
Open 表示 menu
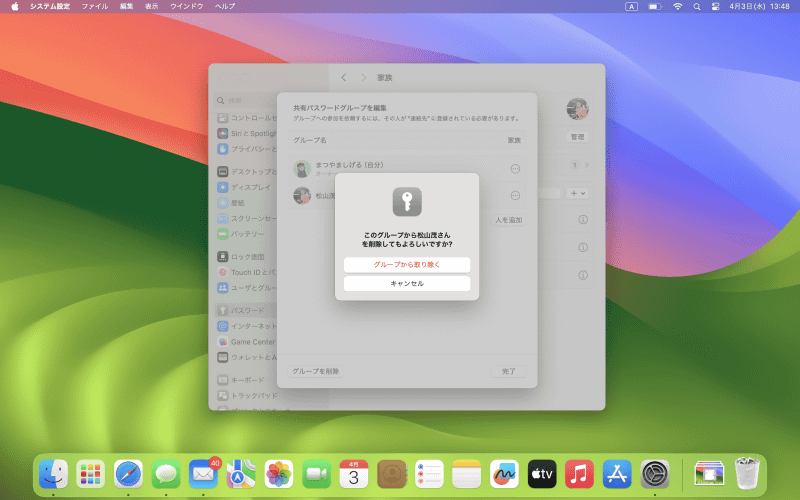(x=152, y=6)
